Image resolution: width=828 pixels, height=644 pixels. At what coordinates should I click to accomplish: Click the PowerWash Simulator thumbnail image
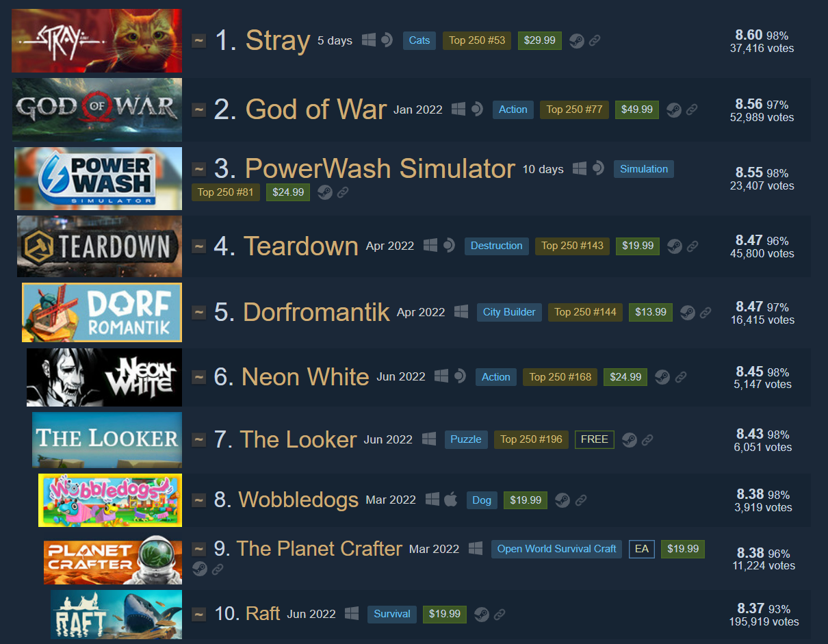pyautogui.click(x=98, y=178)
